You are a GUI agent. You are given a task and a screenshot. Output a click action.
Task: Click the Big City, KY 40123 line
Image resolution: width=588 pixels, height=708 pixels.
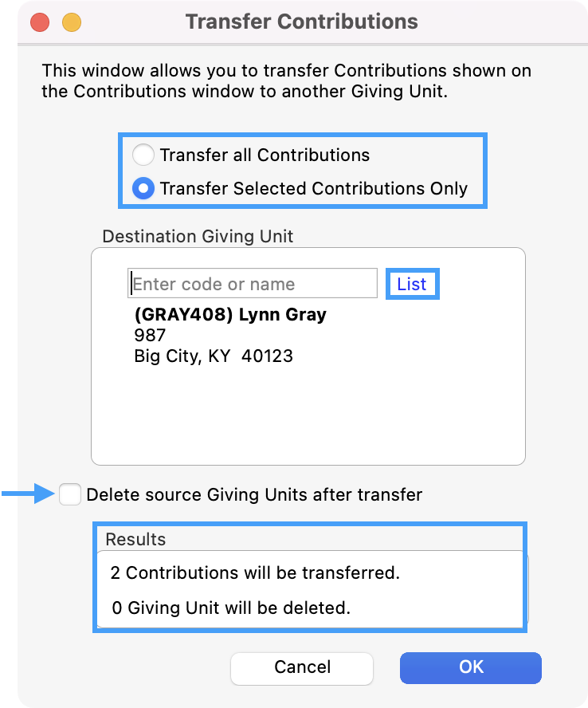tap(214, 356)
